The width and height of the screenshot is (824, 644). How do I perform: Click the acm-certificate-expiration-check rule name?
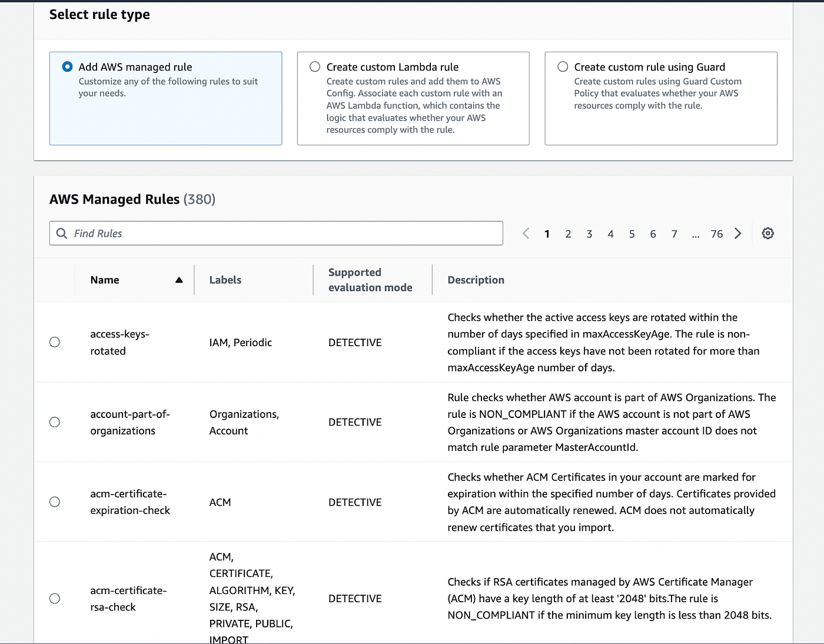pyautogui.click(x=129, y=502)
